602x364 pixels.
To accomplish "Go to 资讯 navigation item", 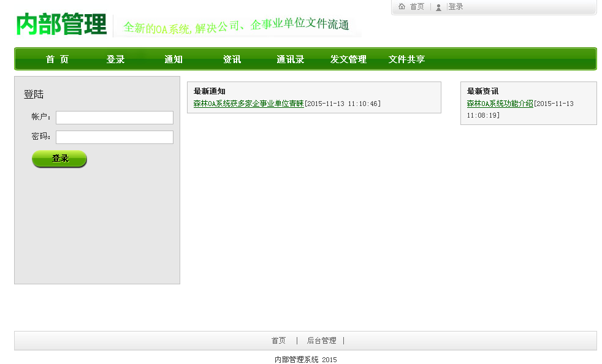I will point(232,59).
